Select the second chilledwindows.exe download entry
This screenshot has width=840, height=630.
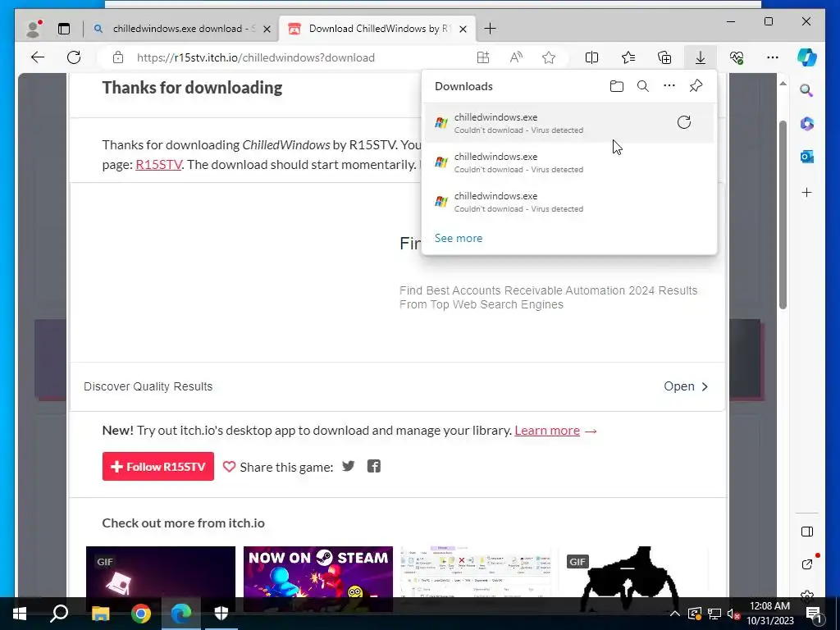pos(569,163)
